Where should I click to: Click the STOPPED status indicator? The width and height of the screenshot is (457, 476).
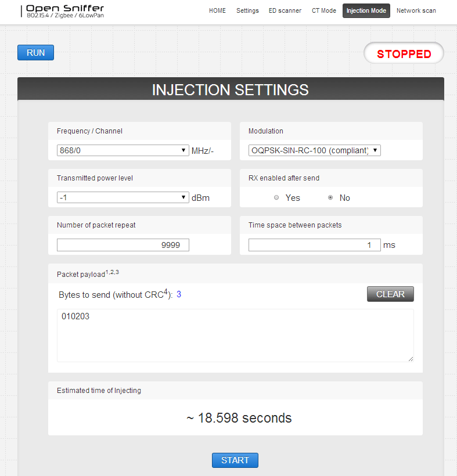pos(404,53)
